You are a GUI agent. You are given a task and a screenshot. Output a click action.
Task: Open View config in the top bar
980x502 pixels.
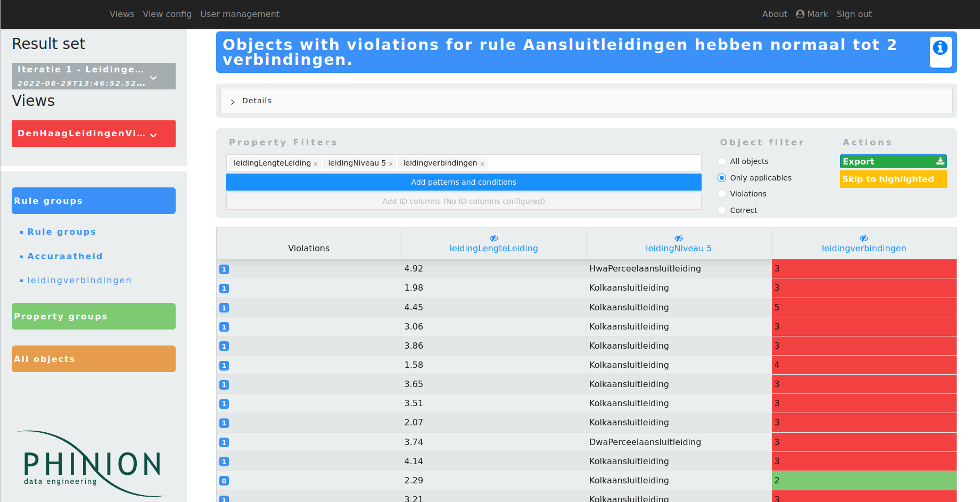pos(167,14)
